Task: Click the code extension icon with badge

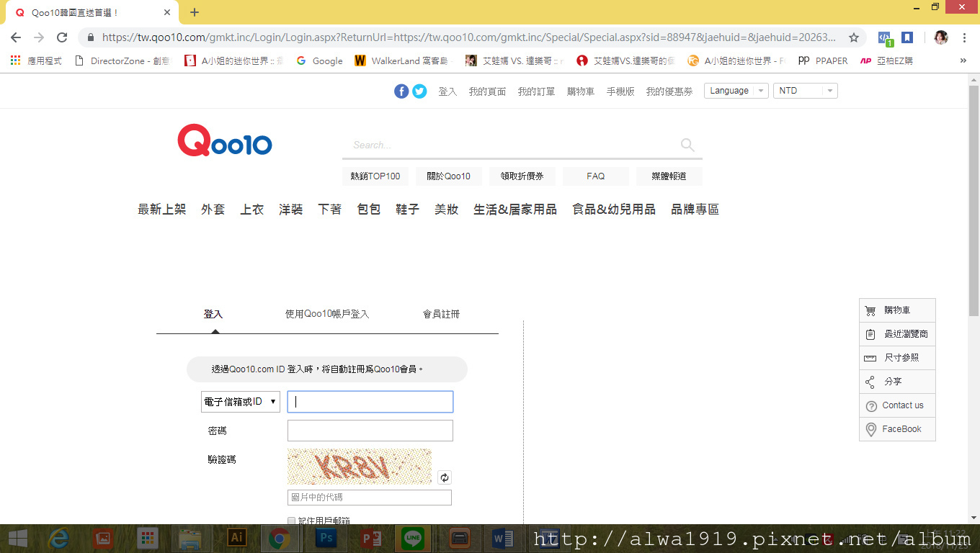Action: coord(886,38)
